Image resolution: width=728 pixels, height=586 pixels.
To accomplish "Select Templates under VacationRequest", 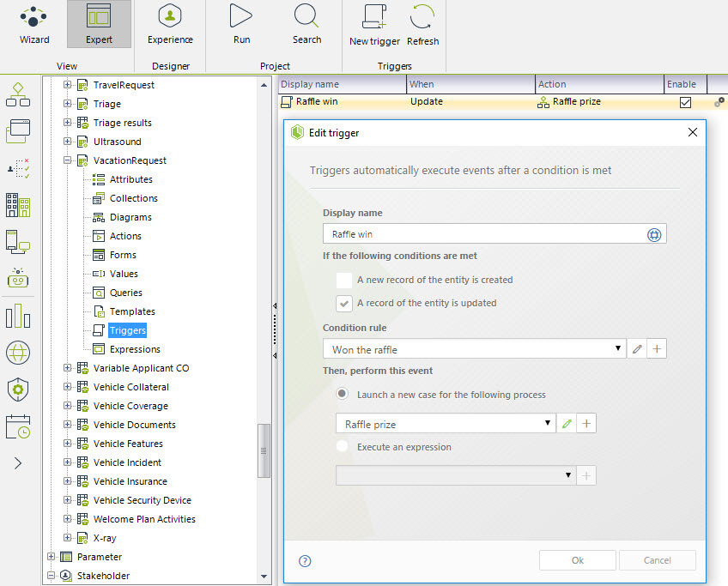I will 132,311.
